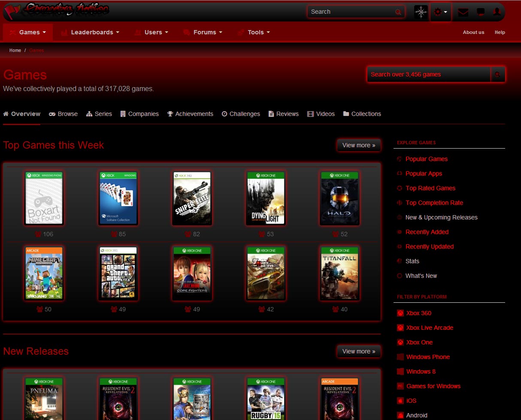Open the Videos tab
The height and width of the screenshot is (420, 521).
[321, 114]
